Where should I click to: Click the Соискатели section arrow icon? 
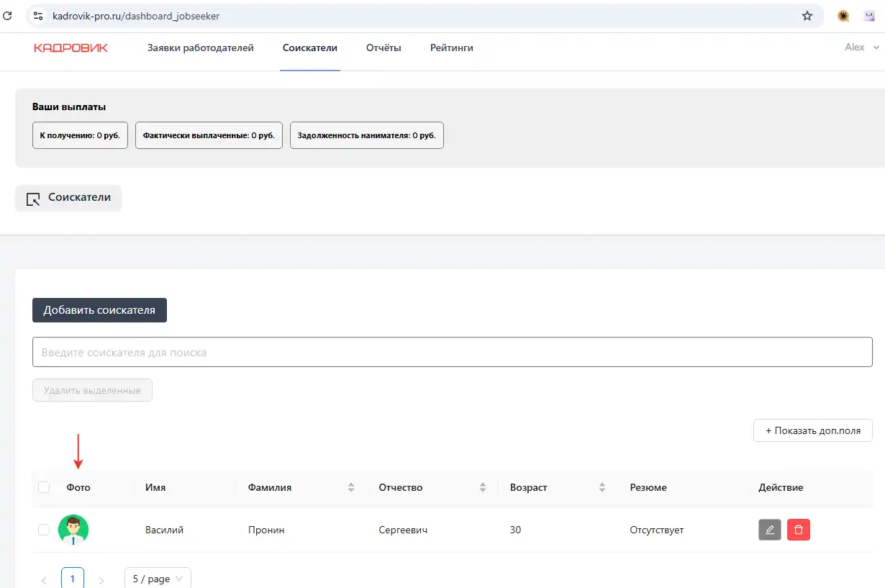(33, 199)
